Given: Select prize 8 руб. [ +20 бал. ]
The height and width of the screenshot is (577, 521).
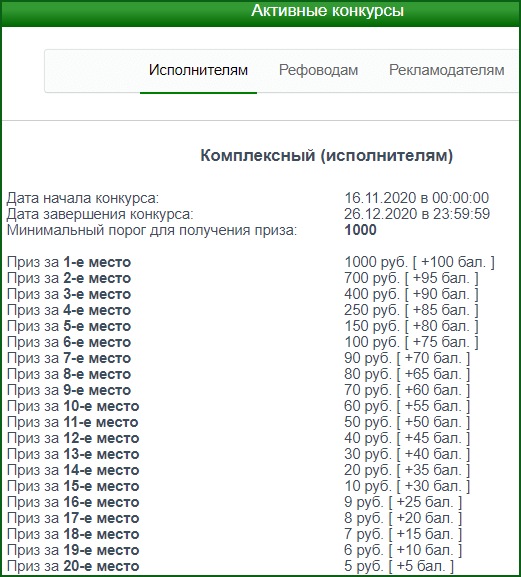Looking at the screenshot, I should pyautogui.click(x=403, y=518).
